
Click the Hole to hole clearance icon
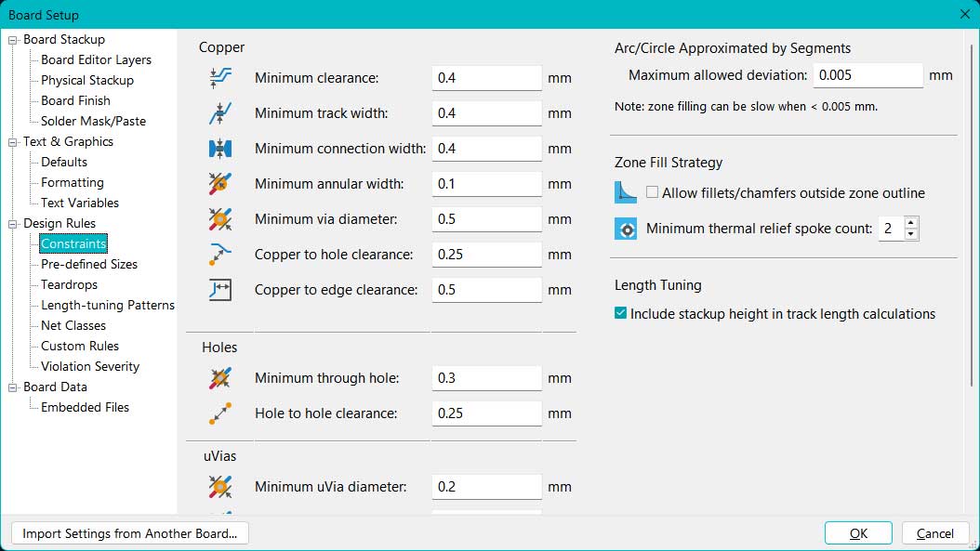click(x=220, y=413)
